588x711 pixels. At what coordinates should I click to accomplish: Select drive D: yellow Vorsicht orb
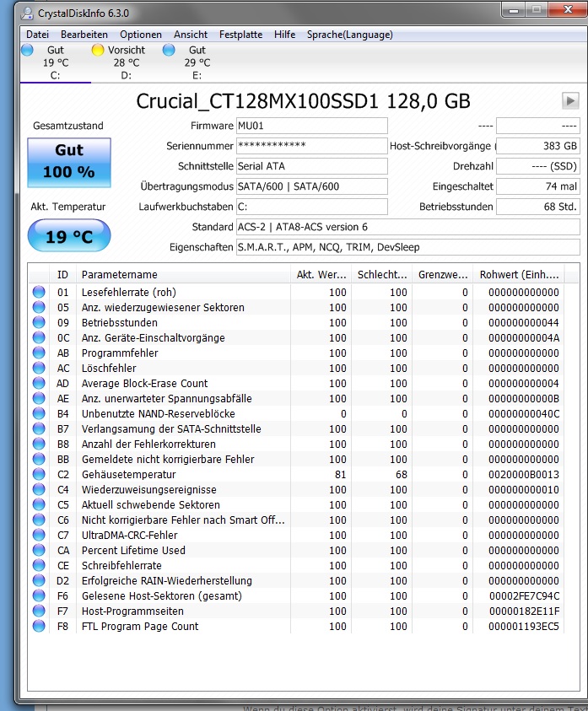point(98,50)
